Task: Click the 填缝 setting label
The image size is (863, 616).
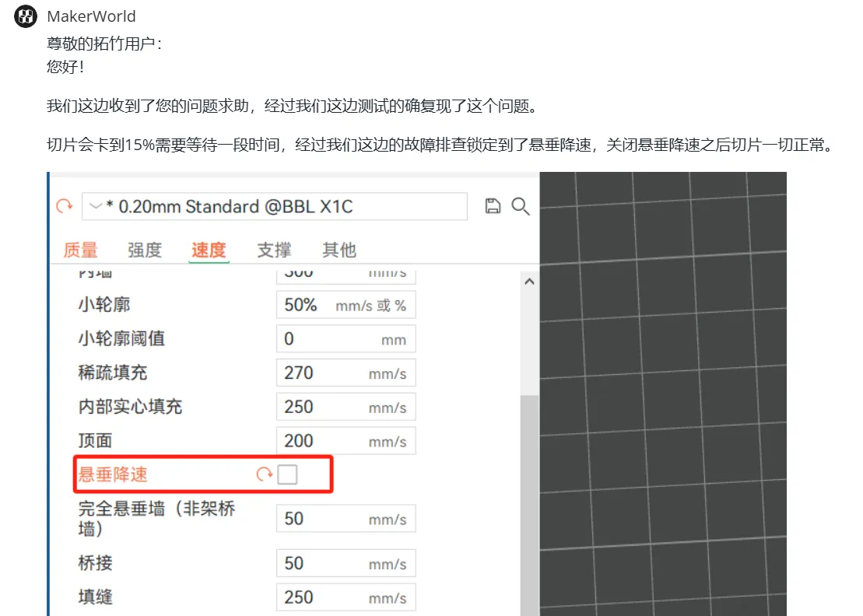Action: [95, 597]
